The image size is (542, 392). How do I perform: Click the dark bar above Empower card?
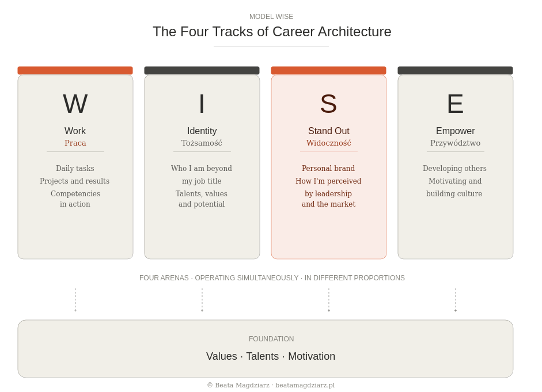(x=455, y=70)
